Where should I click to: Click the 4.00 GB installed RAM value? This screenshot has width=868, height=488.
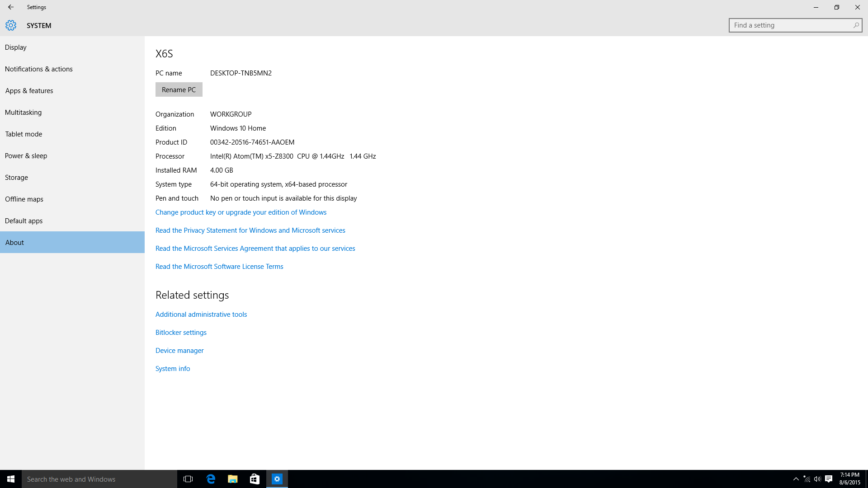pyautogui.click(x=222, y=170)
